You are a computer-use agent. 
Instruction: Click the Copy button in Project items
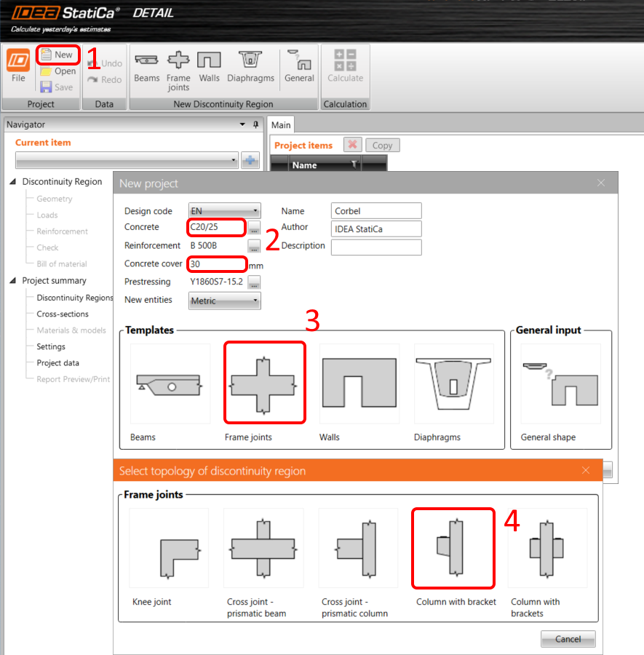coord(382,145)
